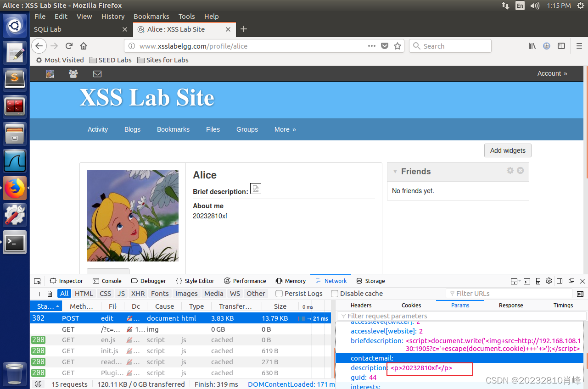Filter network requests by XHR
Screen dimensions: 588x389
coord(138,294)
